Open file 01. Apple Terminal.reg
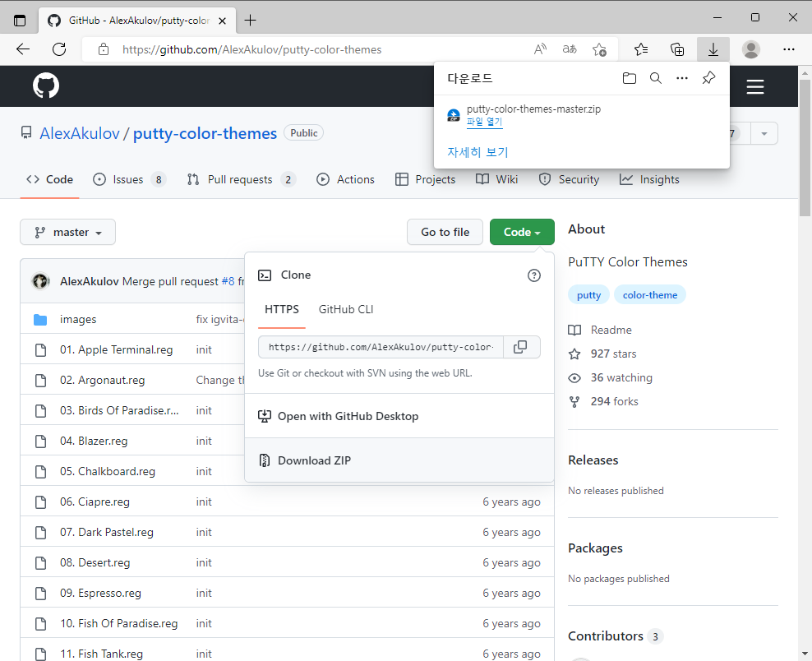This screenshot has height=661, width=812. (x=116, y=349)
